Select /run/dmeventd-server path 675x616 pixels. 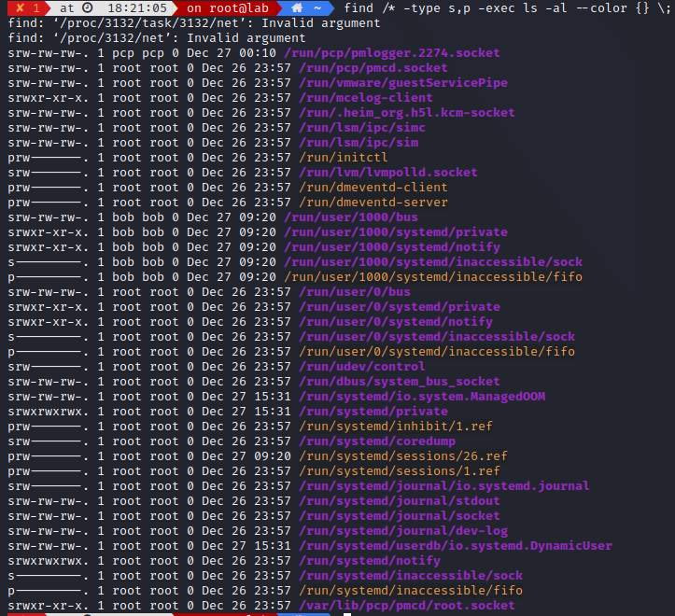coord(373,203)
